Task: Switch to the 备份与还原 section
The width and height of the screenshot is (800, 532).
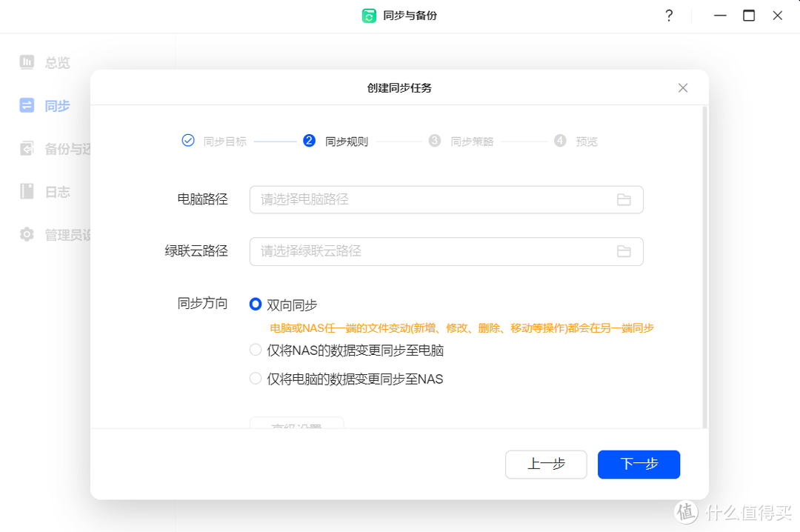Action: (27, 148)
